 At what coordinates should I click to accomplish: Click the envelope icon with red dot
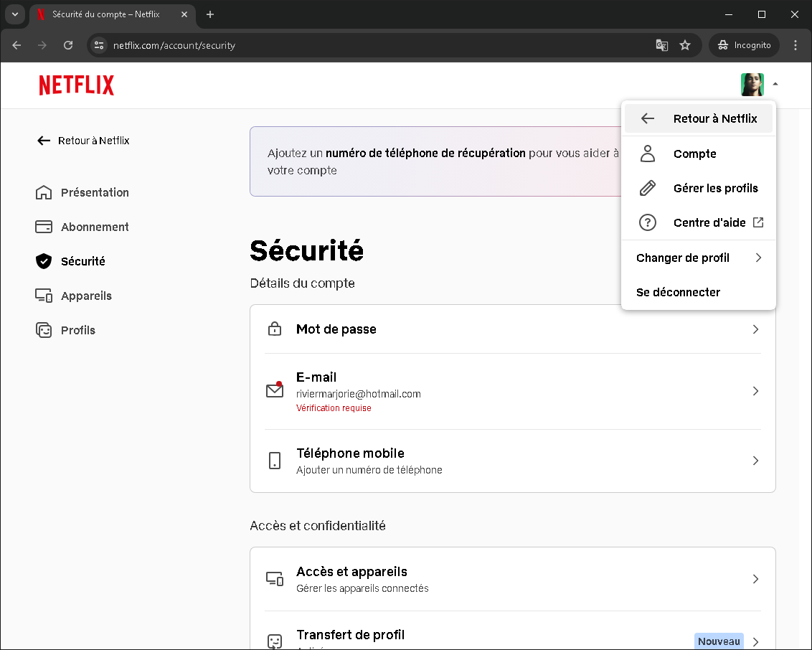[x=275, y=390]
